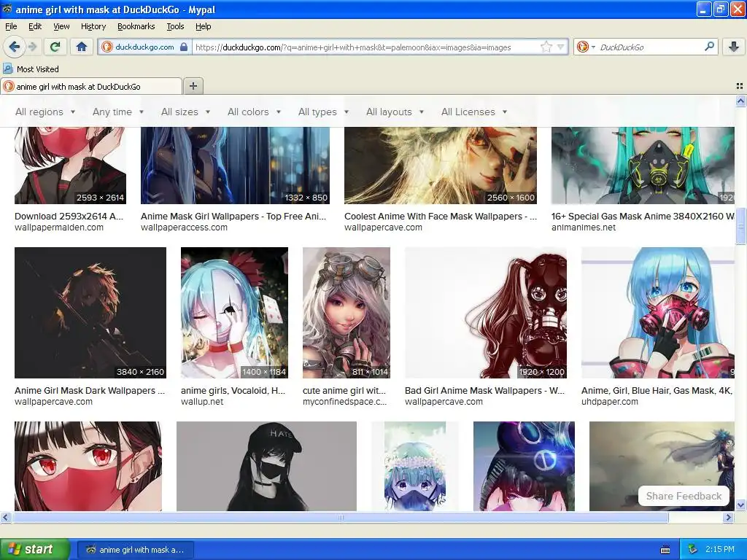Go to the Home page icon
Screen dimensions: 747x560
point(82,47)
